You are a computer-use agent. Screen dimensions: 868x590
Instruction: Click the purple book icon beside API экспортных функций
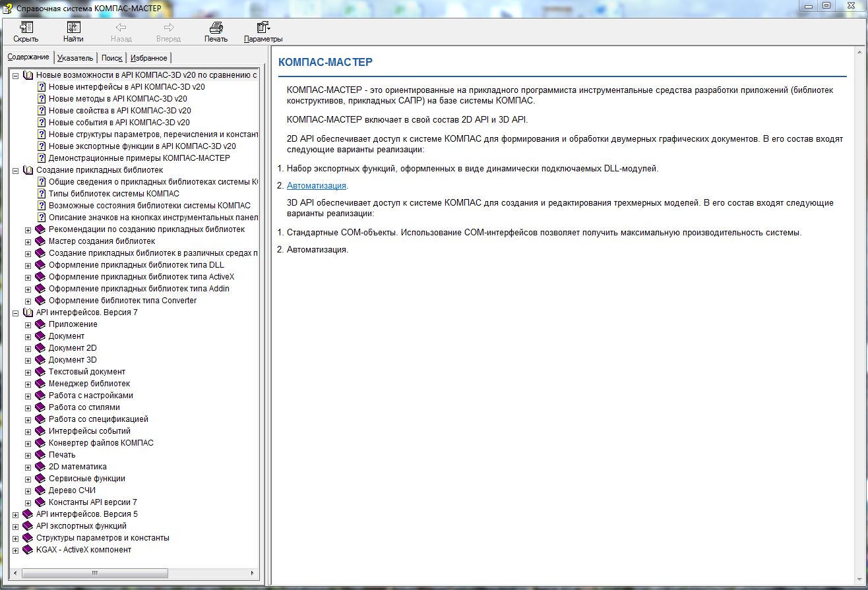click(28, 526)
